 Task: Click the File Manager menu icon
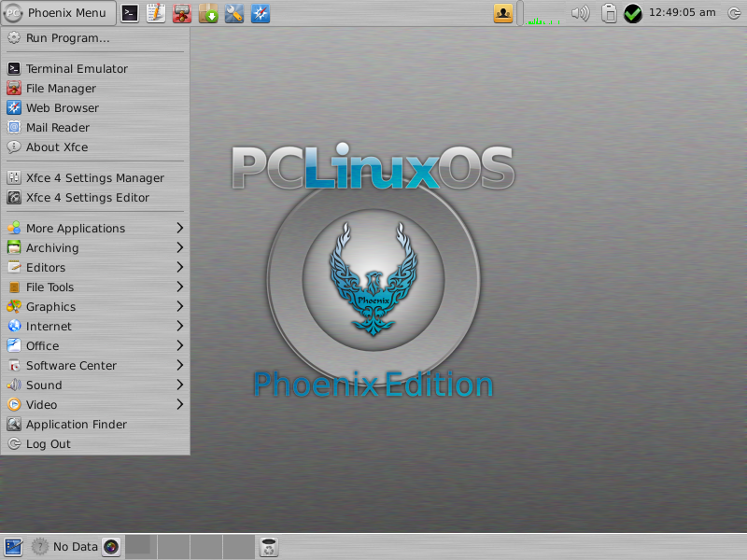pos(14,88)
